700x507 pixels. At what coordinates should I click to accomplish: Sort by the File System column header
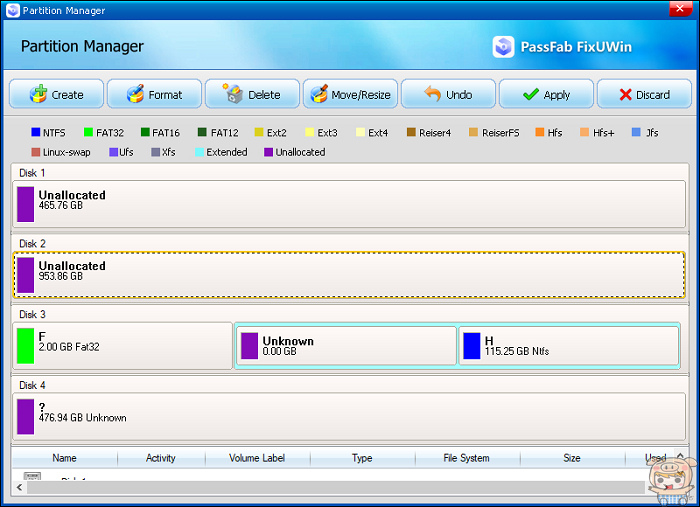point(466,458)
